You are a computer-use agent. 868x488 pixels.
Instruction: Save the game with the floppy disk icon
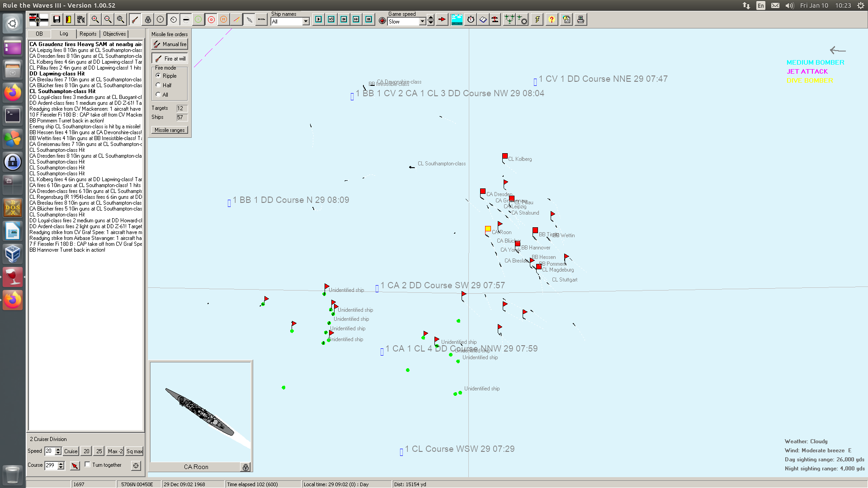(x=57, y=19)
